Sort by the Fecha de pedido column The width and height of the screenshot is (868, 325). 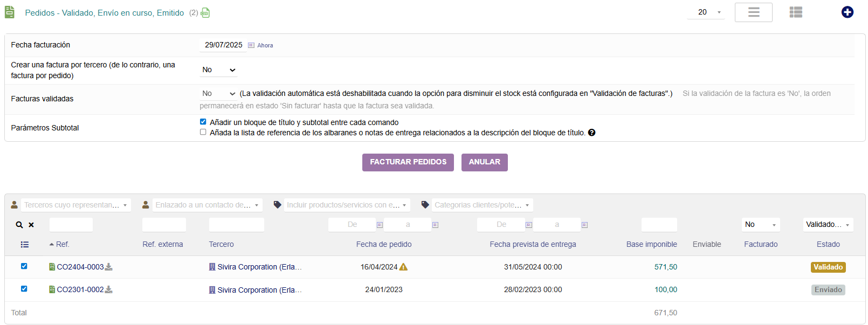point(383,245)
